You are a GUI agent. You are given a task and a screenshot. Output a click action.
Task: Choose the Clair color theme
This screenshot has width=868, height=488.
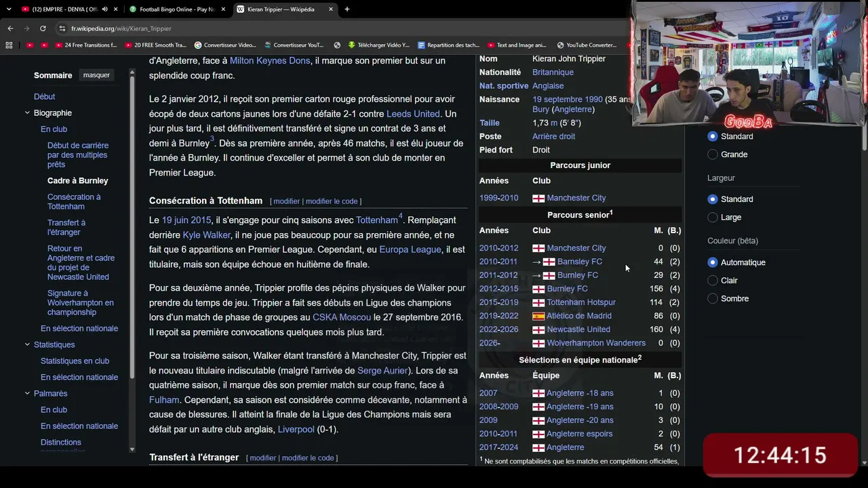[712, 281]
